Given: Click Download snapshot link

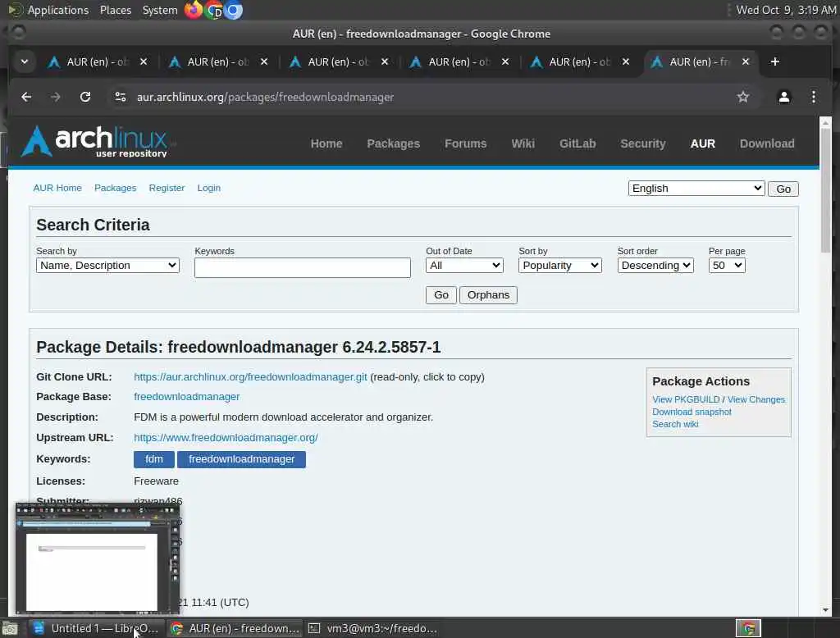Looking at the screenshot, I should 691,412.
